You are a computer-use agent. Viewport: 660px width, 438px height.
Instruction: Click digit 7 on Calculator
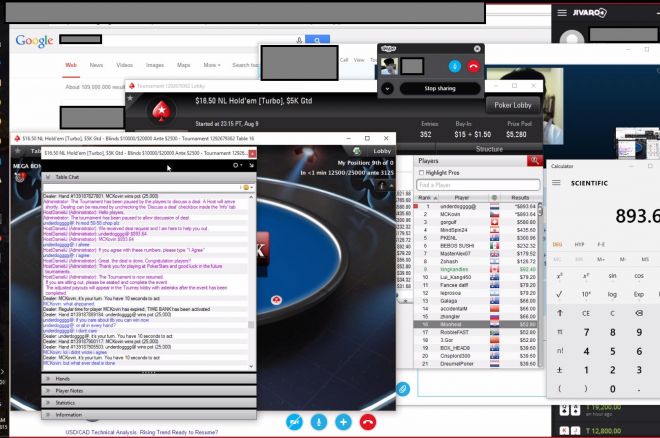(x=586, y=332)
